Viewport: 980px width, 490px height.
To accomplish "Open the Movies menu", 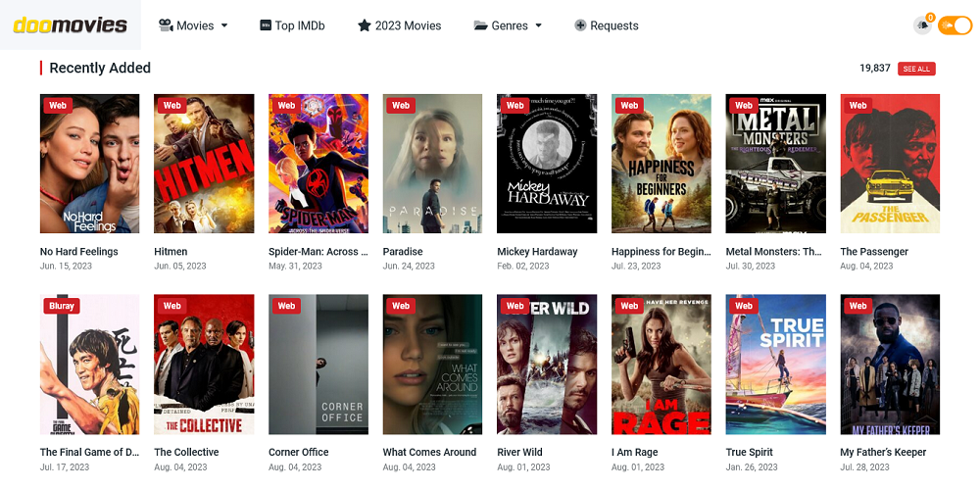I will coord(193,25).
